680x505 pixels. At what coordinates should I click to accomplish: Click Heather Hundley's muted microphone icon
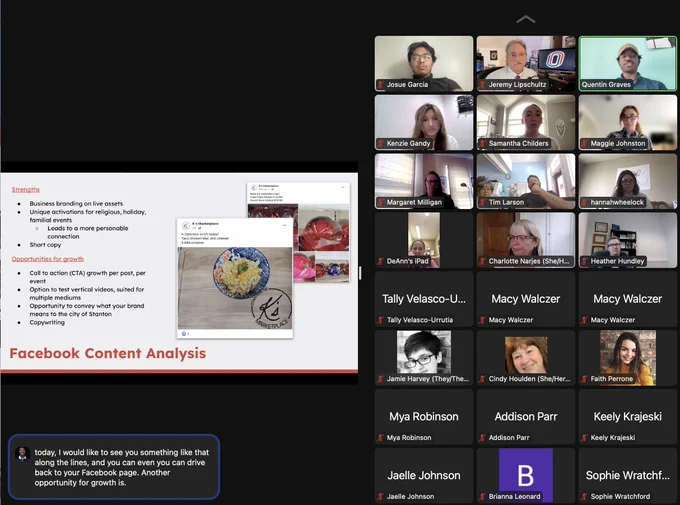pos(584,261)
